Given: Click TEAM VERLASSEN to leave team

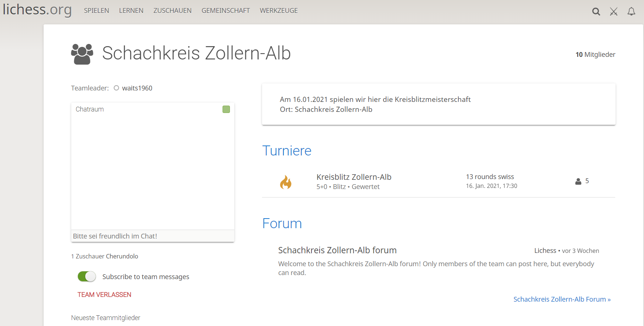Looking at the screenshot, I should click(104, 295).
